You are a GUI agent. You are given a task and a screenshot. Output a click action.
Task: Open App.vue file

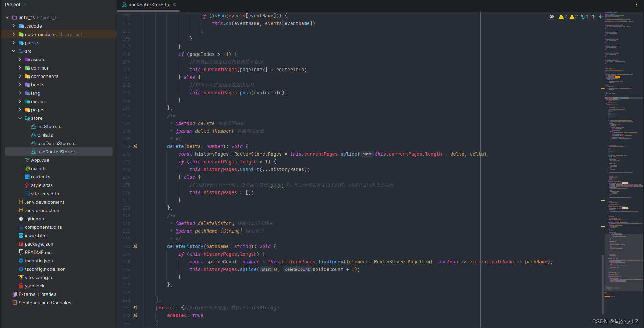(x=40, y=160)
